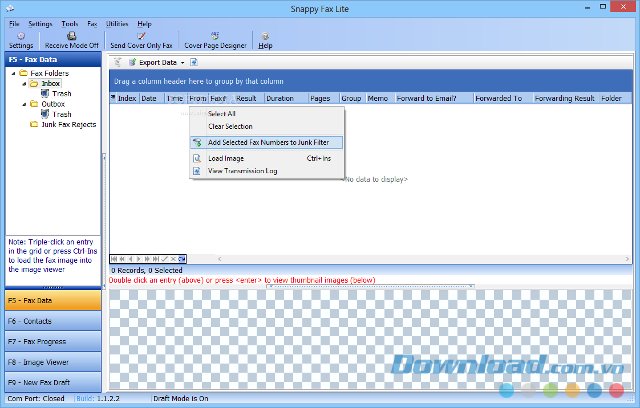The width and height of the screenshot is (640, 408).
Task: Click the Export Data icon
Action: 131,62
